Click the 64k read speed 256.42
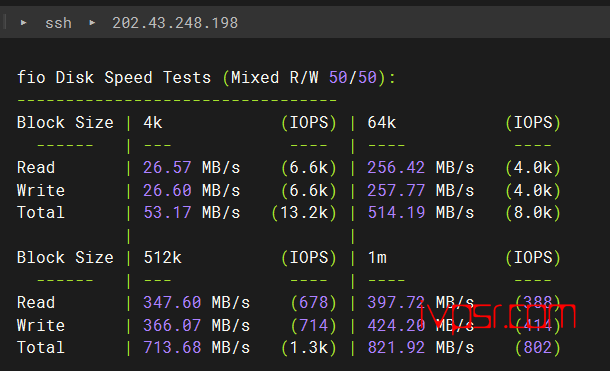The width and height of the screenshot is (610, 371). (396, 168)
